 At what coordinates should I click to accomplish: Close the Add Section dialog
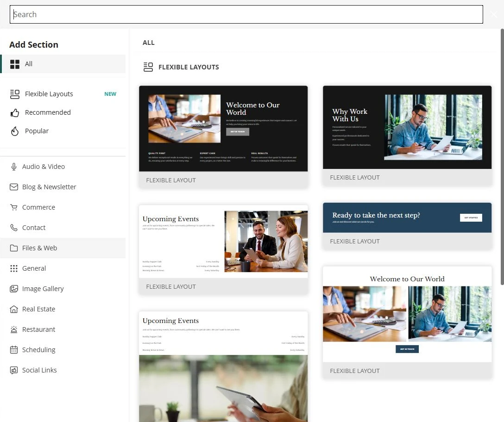494,14
